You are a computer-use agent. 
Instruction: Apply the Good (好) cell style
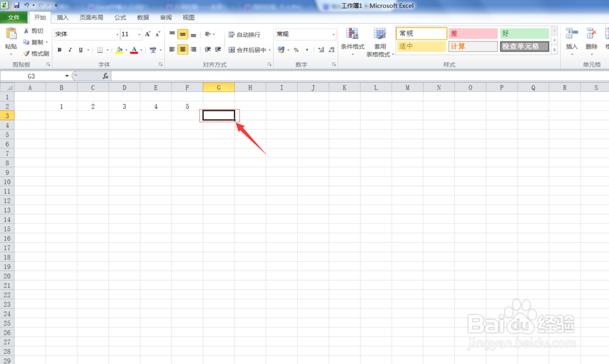click(x=524, y=33)
